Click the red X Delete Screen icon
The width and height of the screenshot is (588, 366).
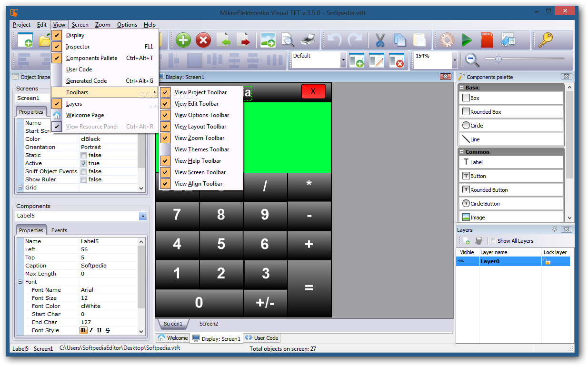click(x=203, y=40)
